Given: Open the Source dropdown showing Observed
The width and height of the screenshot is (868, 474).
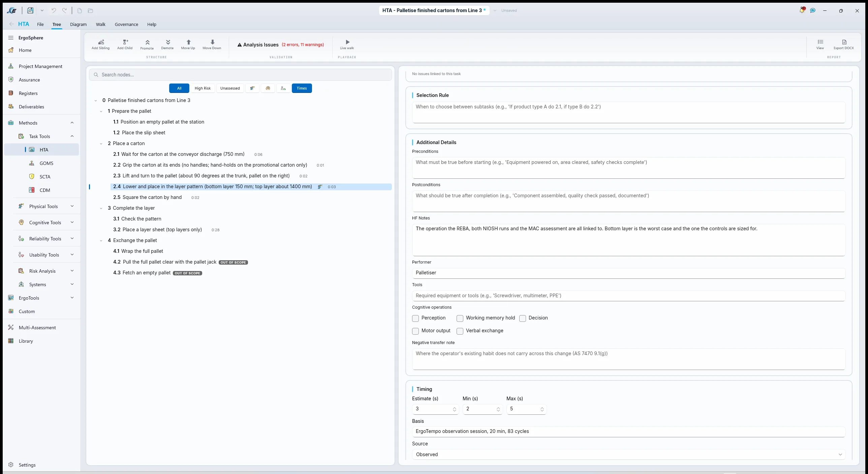Looking at the screenshot, I should point(629,454).
